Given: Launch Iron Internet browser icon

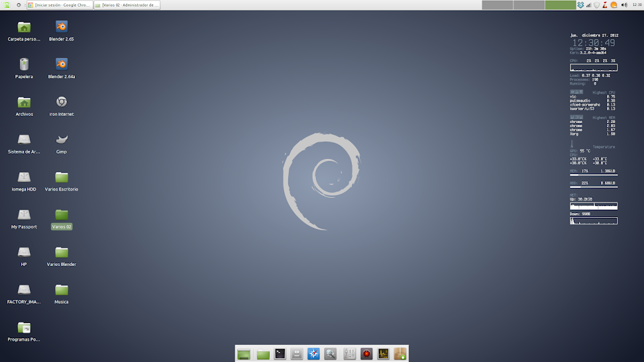Looking at the screenshot, I should [x=62, y=102].
